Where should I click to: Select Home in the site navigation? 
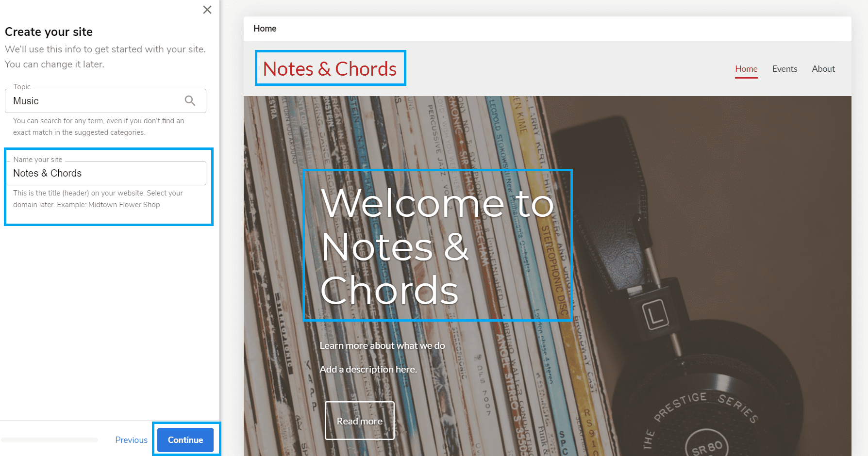(746, 69)
